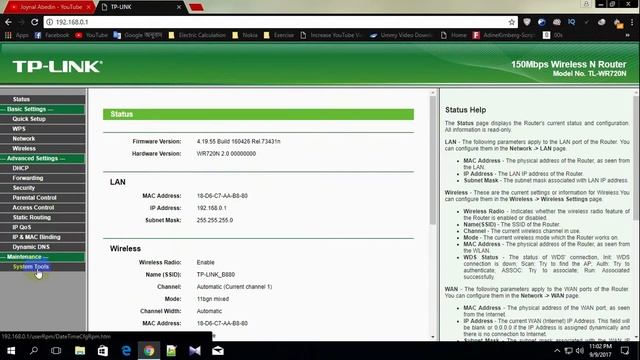The image size is (640, 360).
Task: Go back using the browser back arrow
Action: tap(9, 22)
